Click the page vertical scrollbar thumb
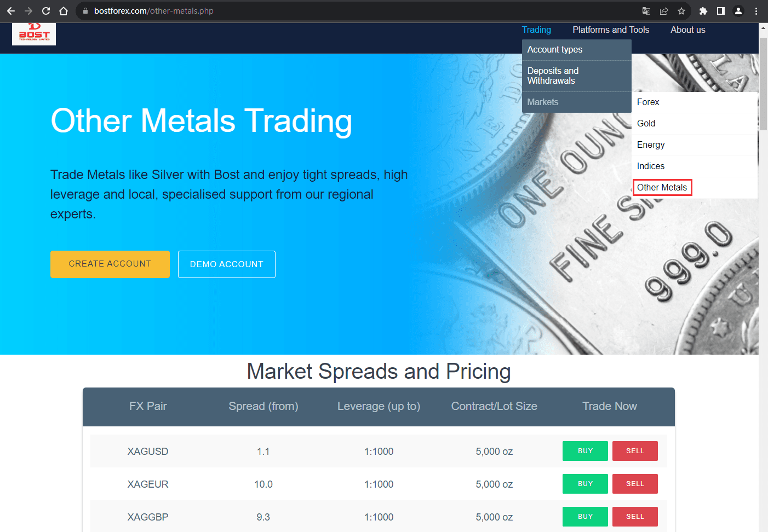The width and height of the screenshot is (768, 532). (763, 84)
